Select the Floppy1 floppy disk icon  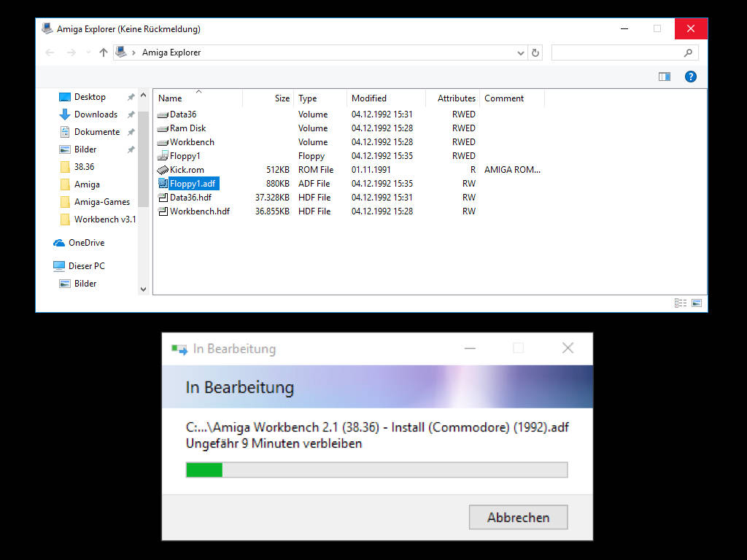[x=163, y=156]
